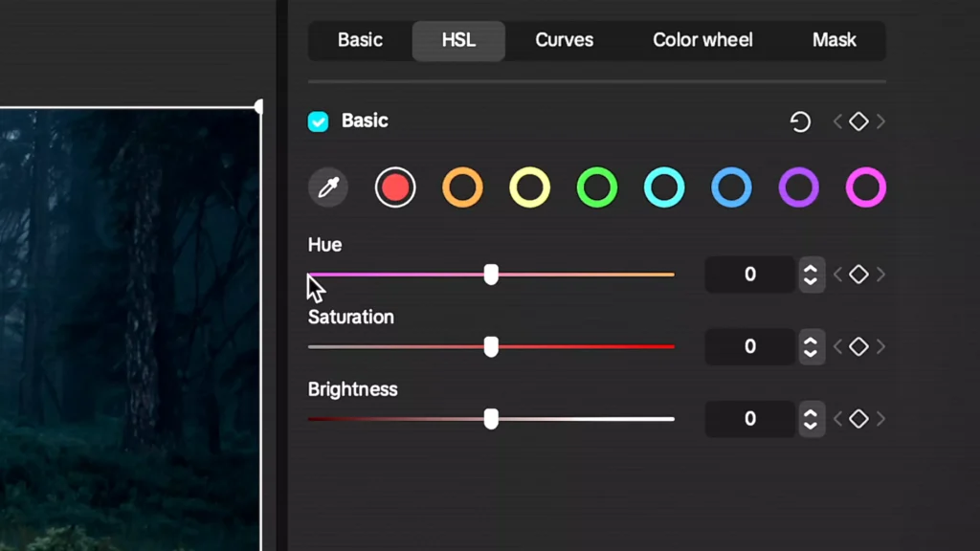This screenshot has width=980, height=551.
Task: Add a keyframe for the Hue parameter
Action: point(858,275)
